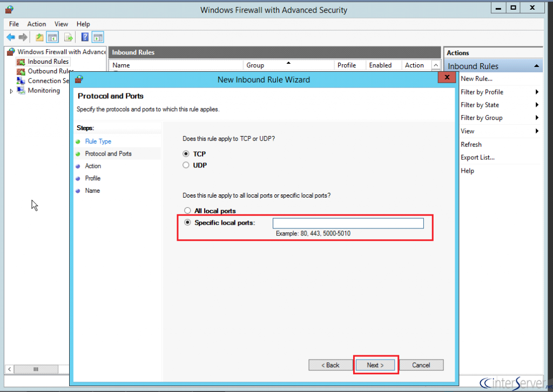The height and width of the screenshot is (392, 553).
Task: Click the Next button in wizard
Action: pos(375,365)
